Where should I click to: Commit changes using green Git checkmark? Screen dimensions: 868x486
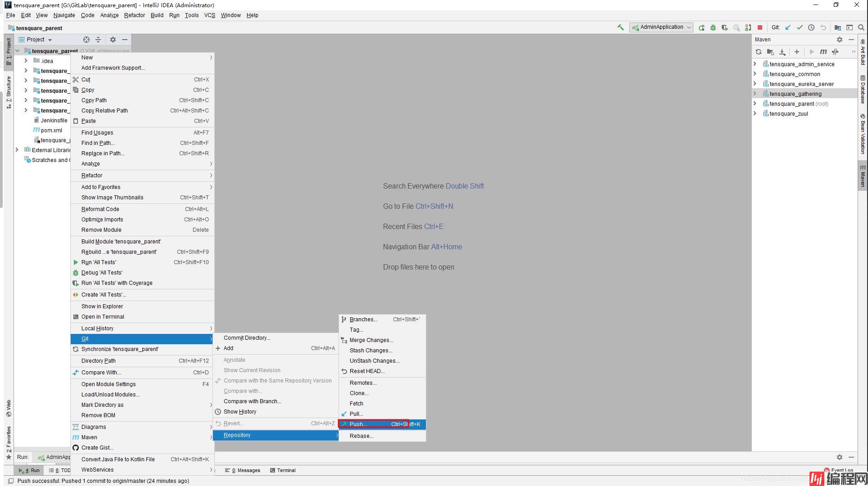[x=800, y=27]
